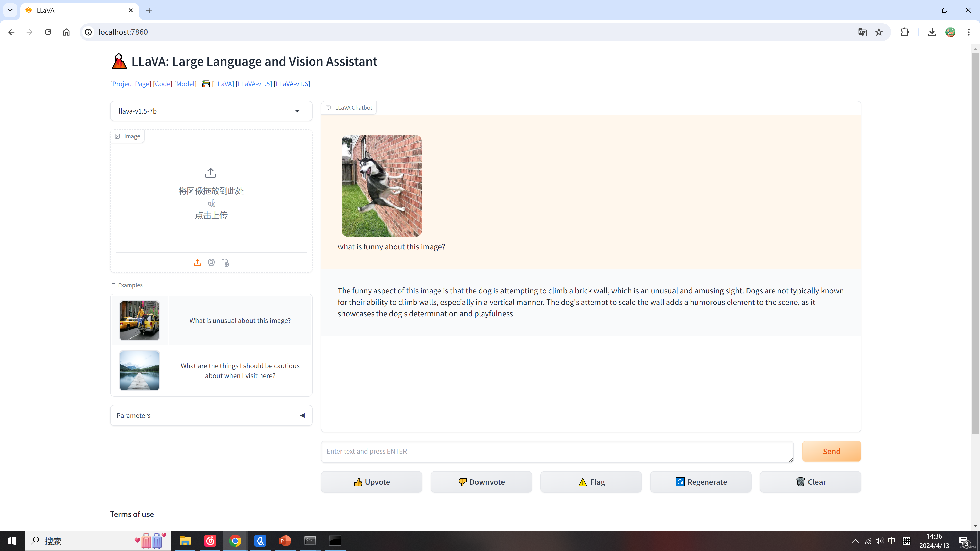Viewport: 980px width, 551px height.
Task: Open the blue Q application in the taskbar
Action: click(260, 541)
